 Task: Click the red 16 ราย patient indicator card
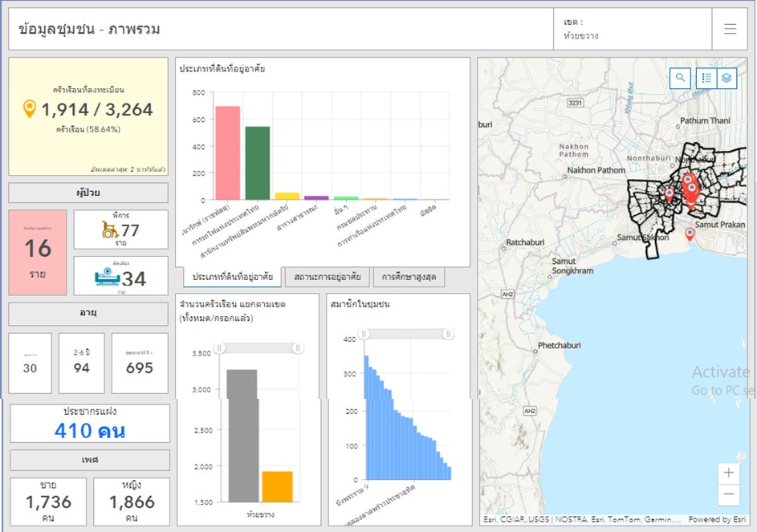(38, 252)
